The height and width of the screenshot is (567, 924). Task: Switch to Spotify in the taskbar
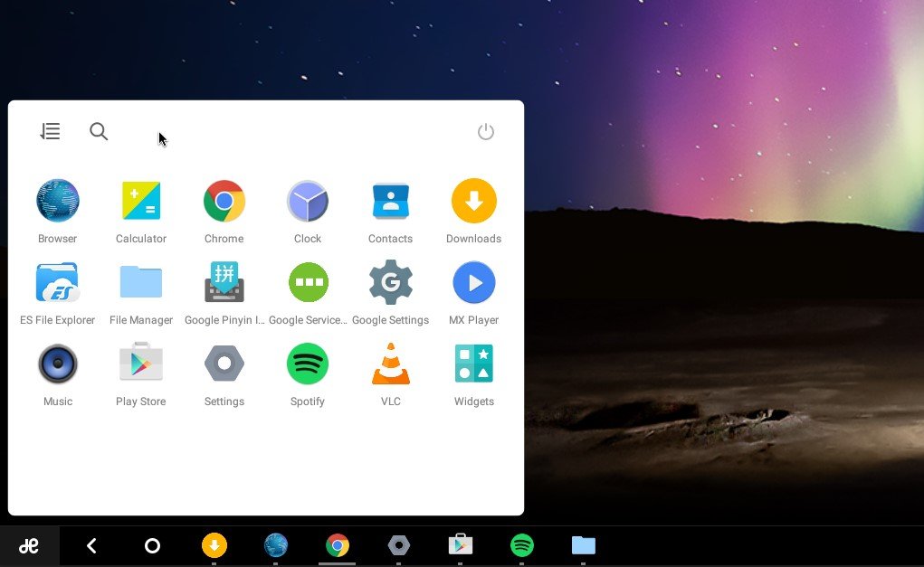pos(522,545)
